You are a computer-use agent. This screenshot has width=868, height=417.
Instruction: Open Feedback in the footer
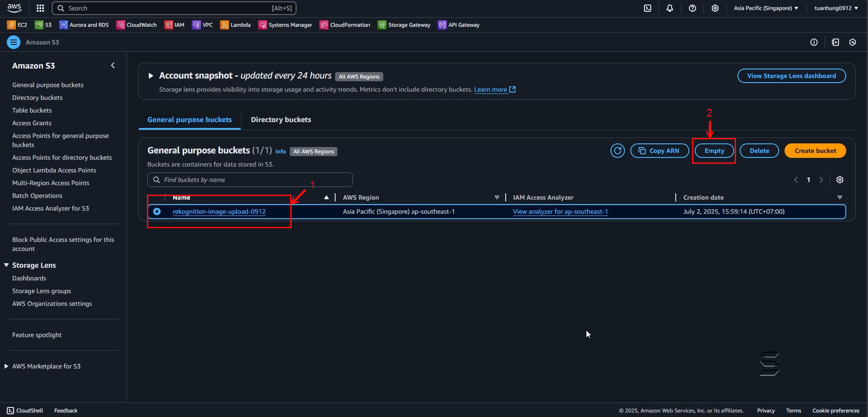[66, 411]
